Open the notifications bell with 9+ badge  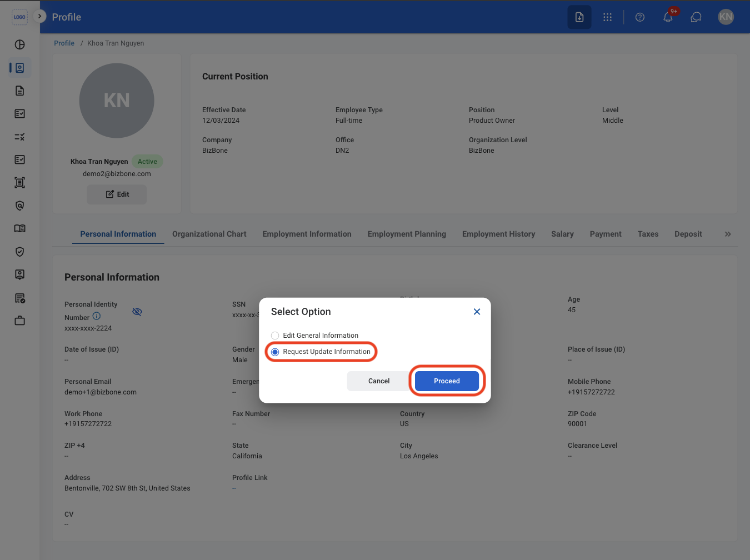[x=668, y=17]
